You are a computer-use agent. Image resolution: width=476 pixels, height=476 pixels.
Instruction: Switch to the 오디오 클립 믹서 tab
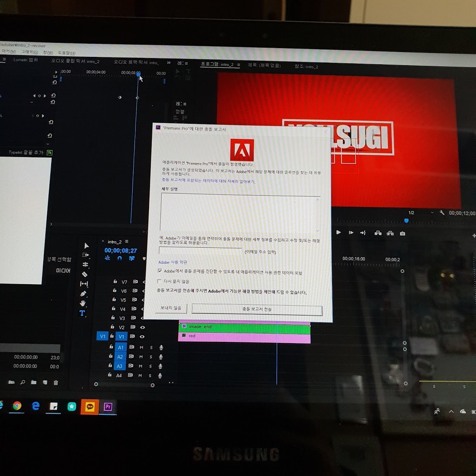coord(75,61)
